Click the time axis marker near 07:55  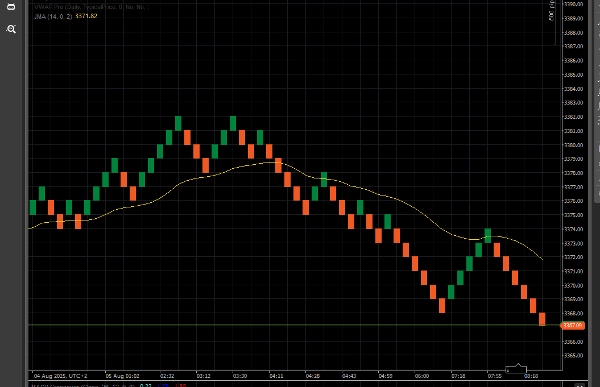pyautogui.click(x=516, y=369)
